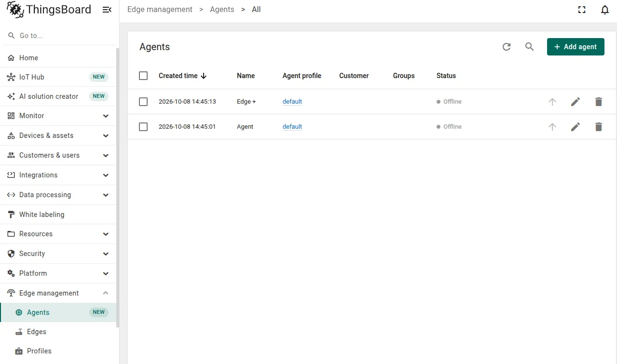Expand the Resources chevron
This screenshot has width=617, height=364.
pyautogui.click(x=106, y=234)
